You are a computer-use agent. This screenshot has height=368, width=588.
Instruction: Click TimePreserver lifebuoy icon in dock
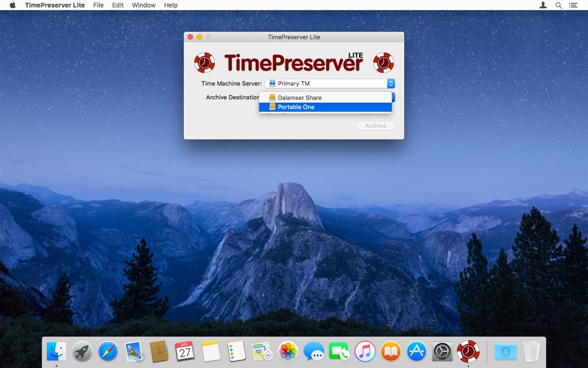point(468,351)
